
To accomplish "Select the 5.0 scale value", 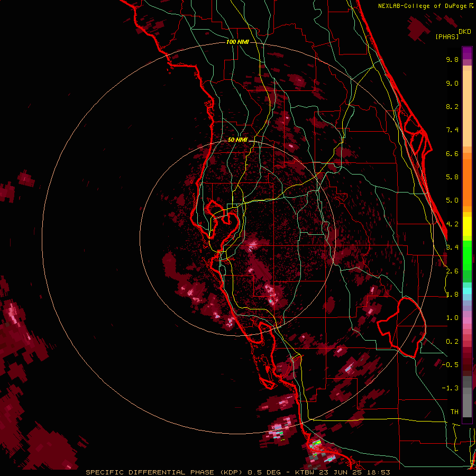I will (x=452, y=200).
